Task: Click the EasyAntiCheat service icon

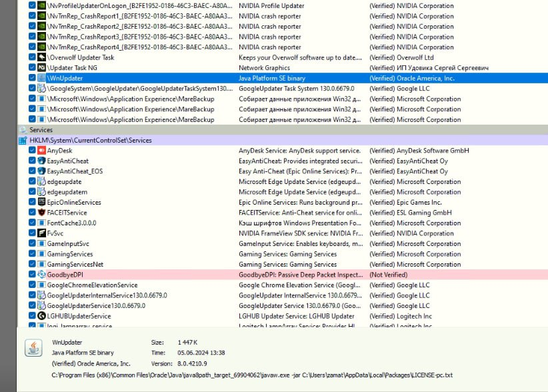Action: 41,161
